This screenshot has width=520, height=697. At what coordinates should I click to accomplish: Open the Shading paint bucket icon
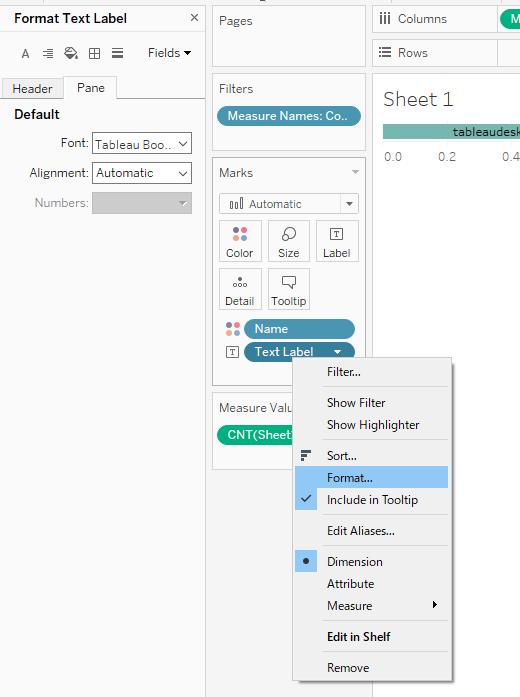[x=71, y=54]
